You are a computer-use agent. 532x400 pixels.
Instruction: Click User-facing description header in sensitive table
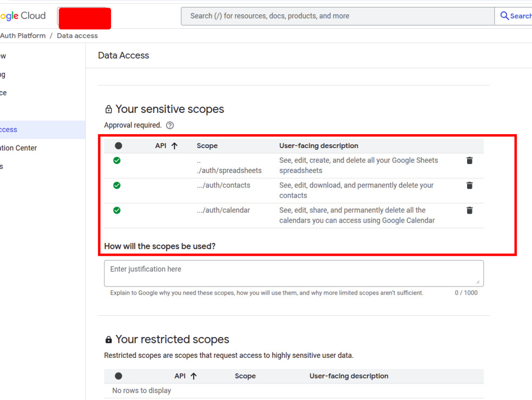click(319, 146)
